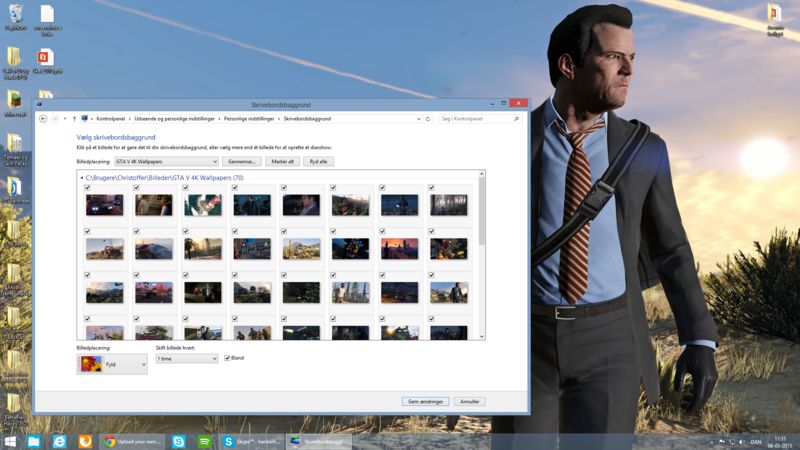Switch to the Chrome taskbar window
This screenshot has width=800, height=450.
point(132,441)
